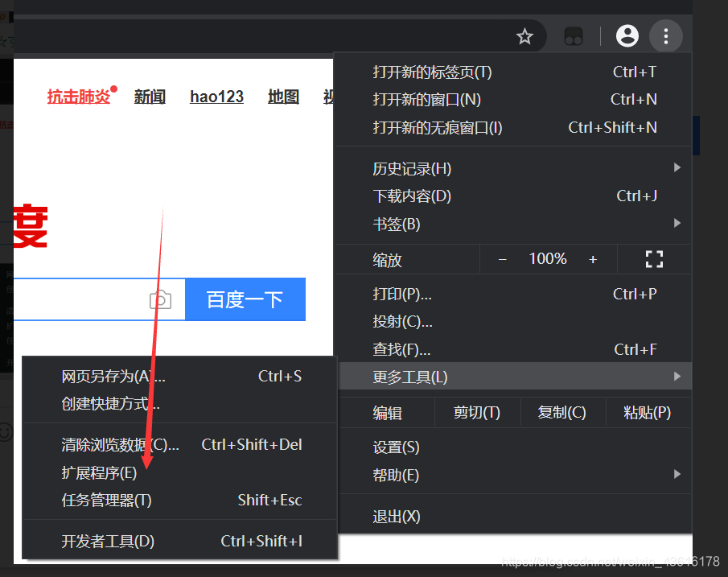The image size is (728, 577).
Task: Expand the 历史记录(H) submenu
Action: coord(512,168)
